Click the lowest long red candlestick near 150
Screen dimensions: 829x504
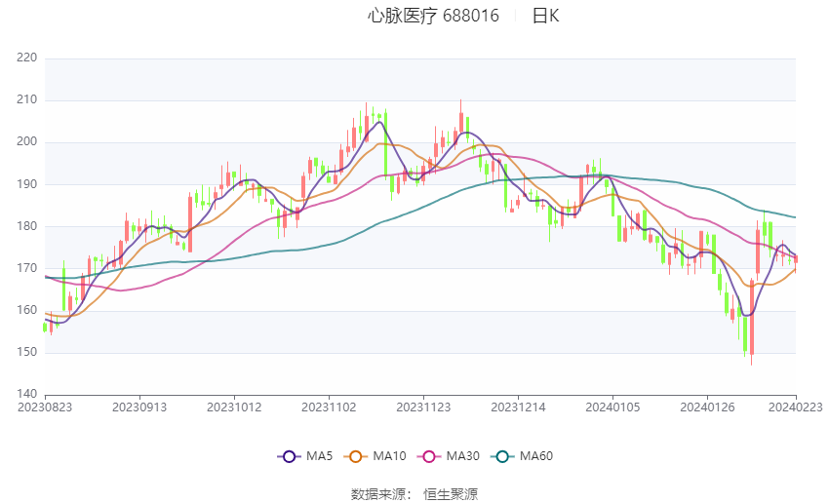click(751, 318)
